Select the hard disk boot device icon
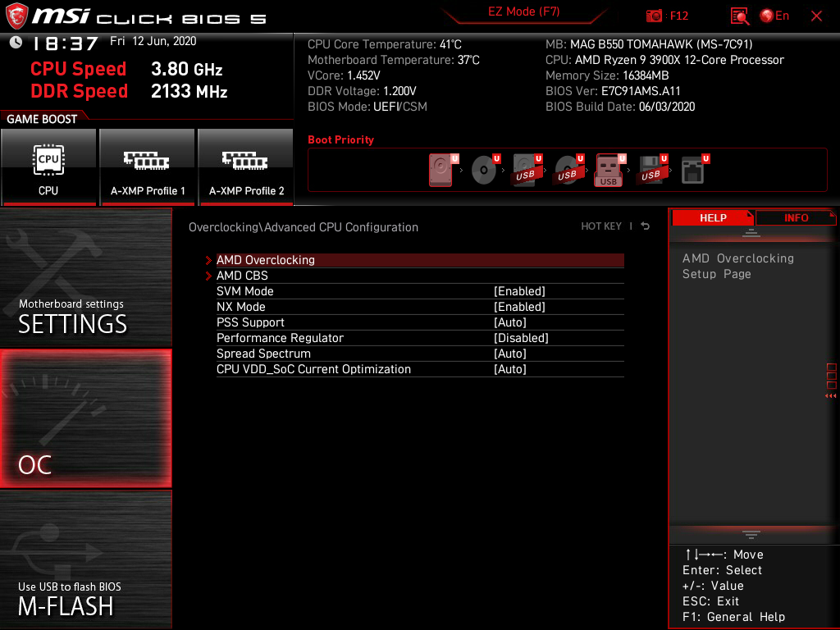Image resolution: width=840 pixels, height=630 pixels. [442, 170]
